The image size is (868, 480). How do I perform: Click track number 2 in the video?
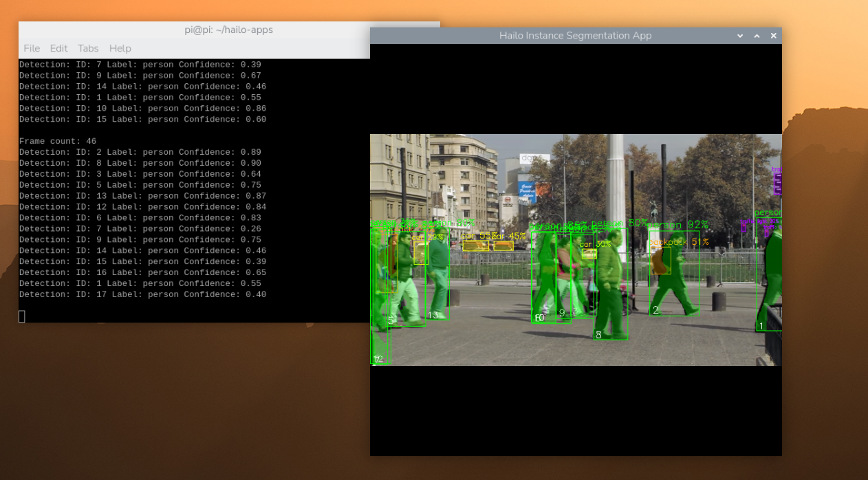coord(655,311)
